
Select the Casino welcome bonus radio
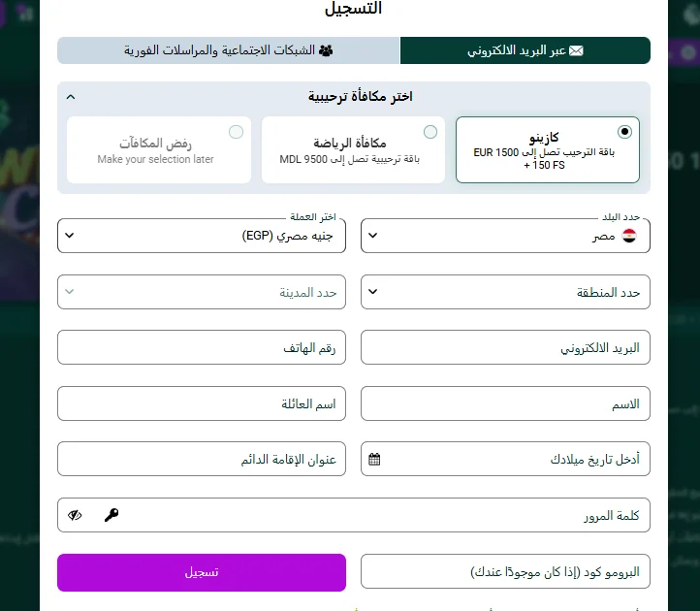pos(624,131)
